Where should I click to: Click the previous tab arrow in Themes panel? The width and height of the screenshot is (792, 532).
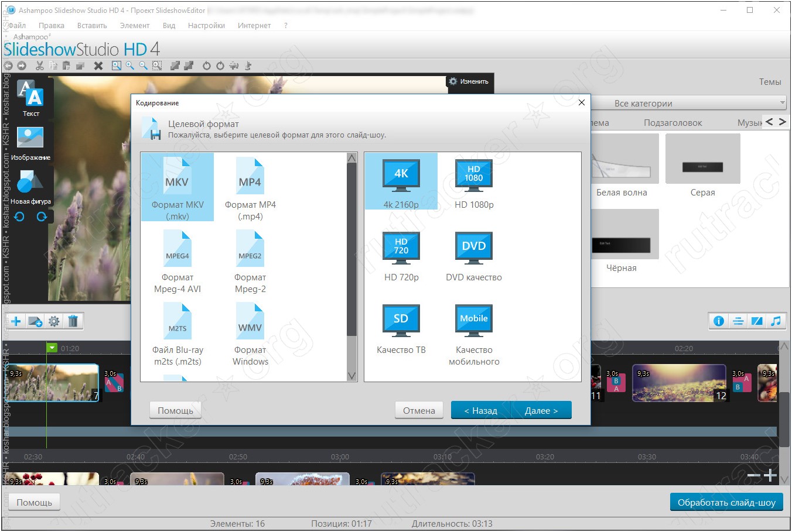click(769, 122)
